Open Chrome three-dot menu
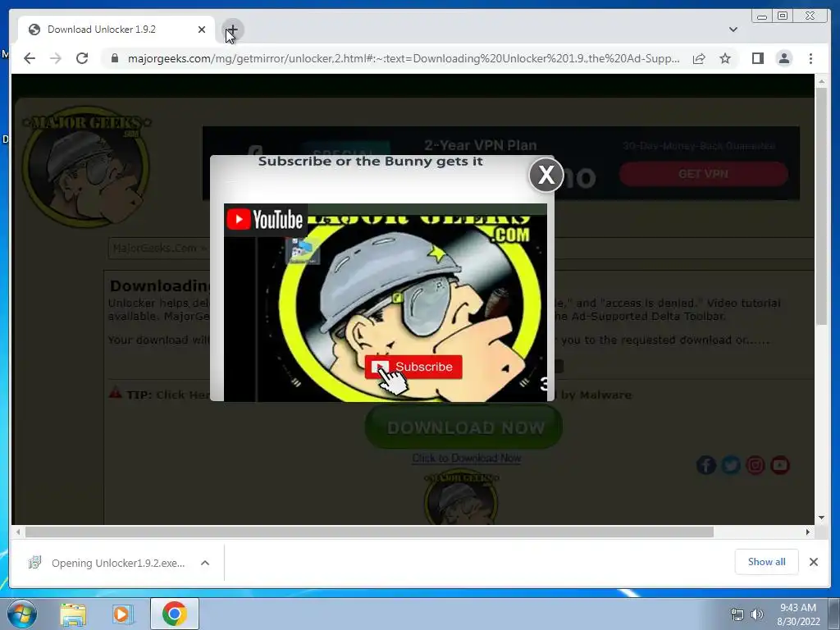Viewport: 840px width, 630px height. click(810, 58)
